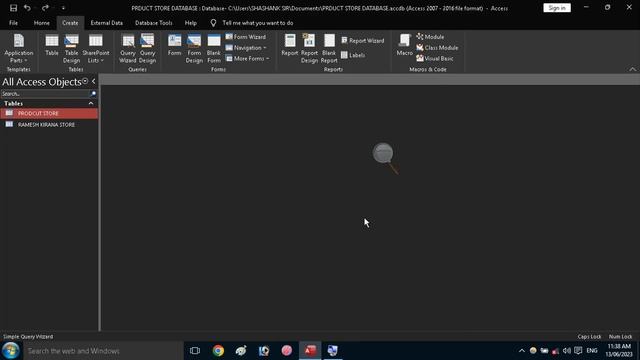This screenshot has width=640, height=360.
Task: Open the Database Tools tab
Action: click(x=153, y=23)
